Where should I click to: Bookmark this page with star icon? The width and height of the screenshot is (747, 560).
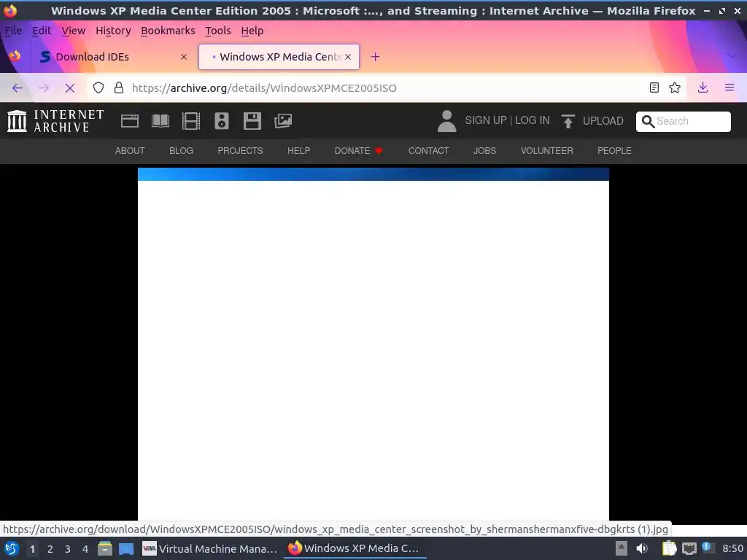(675, 87)
